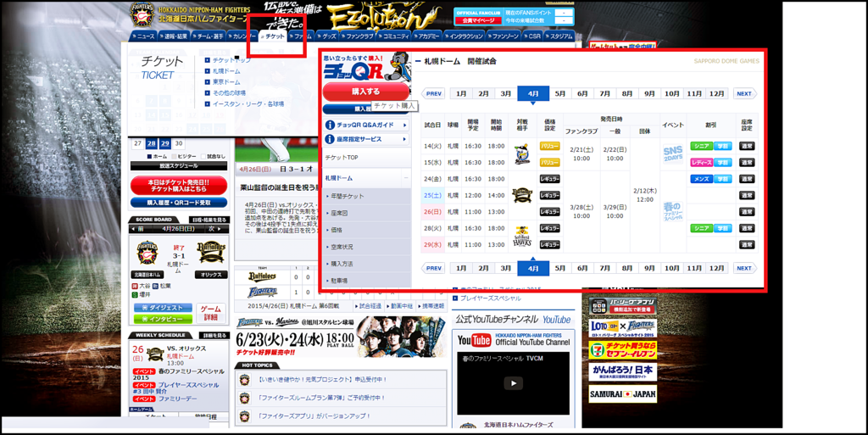This screenshot has height=435, width=868.
Task: Click the 動画中継 link under box score
Action: click(x=401, y=306)
